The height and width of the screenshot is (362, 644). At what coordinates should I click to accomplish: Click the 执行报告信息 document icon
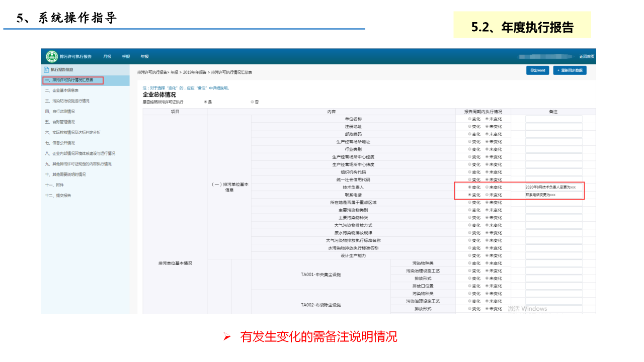[x=46, y=70]
